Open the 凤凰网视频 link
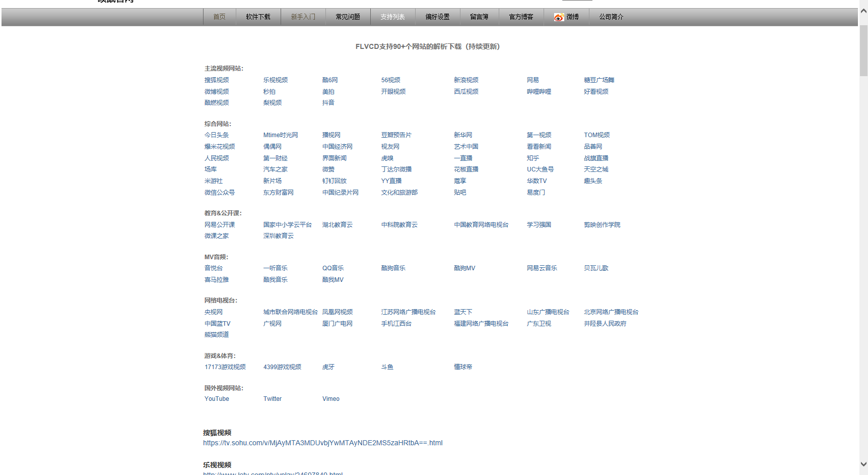Viewport: 868px width, 475px height. tap(338, 312)
